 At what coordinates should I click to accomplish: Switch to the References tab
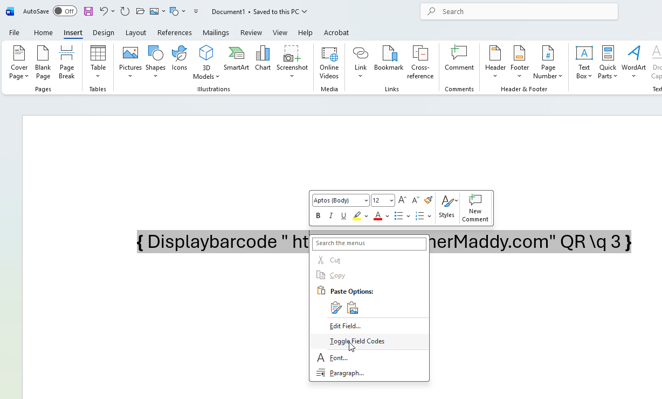coord(174,33)
